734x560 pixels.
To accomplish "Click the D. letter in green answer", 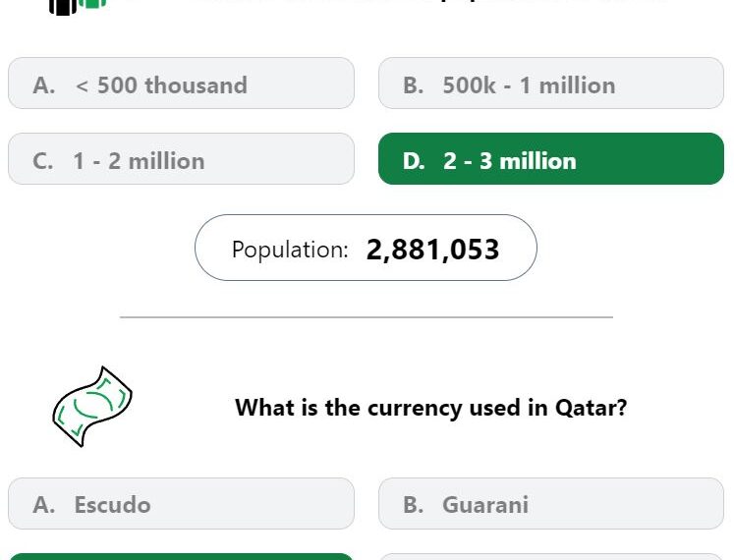I will (x=414, y=161).
